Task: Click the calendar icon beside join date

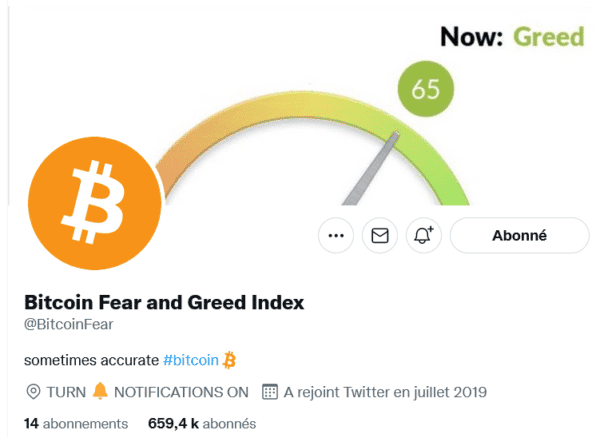Action: [268, 391]
